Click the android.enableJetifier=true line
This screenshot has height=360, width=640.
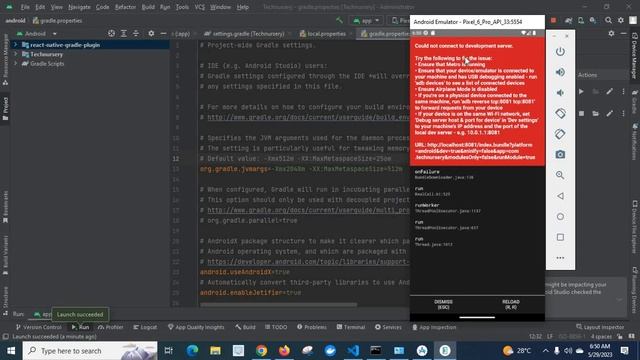[x=250, y=293]
